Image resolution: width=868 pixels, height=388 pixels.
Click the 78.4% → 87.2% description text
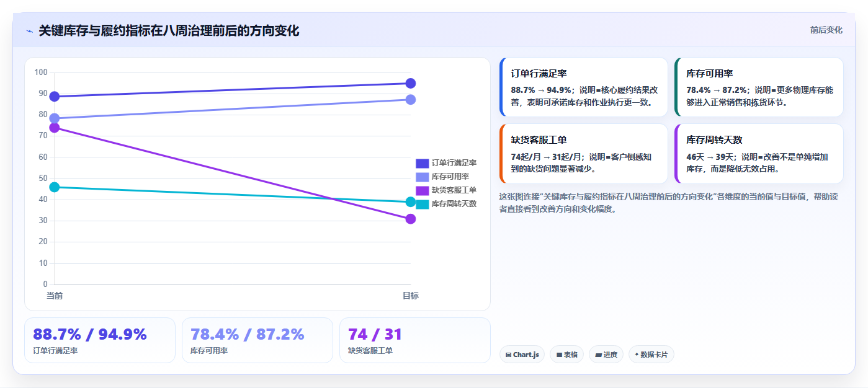[x=759, y=96]
